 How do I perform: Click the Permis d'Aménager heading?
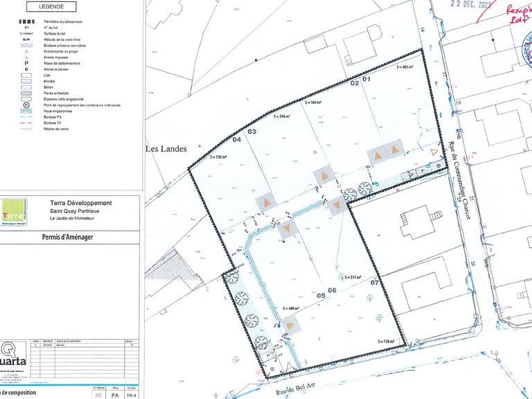click(x=68, y=237)
